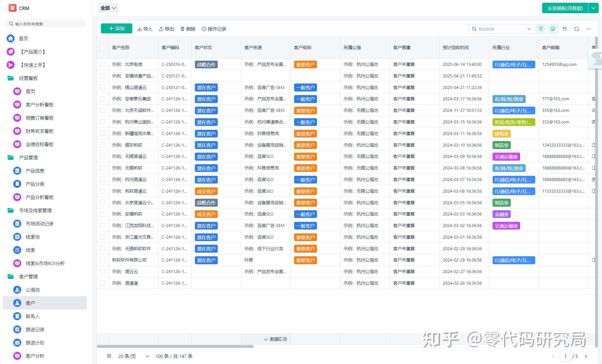Click the 操作记录 toolbar icon
602x364 pixels.
point(214,29)
